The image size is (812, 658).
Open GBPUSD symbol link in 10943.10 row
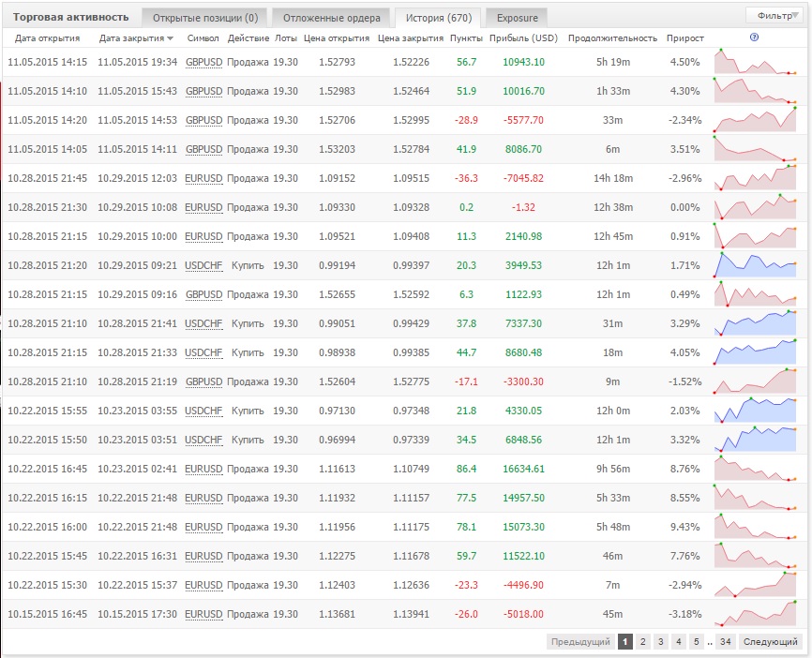tap(203, 62)
